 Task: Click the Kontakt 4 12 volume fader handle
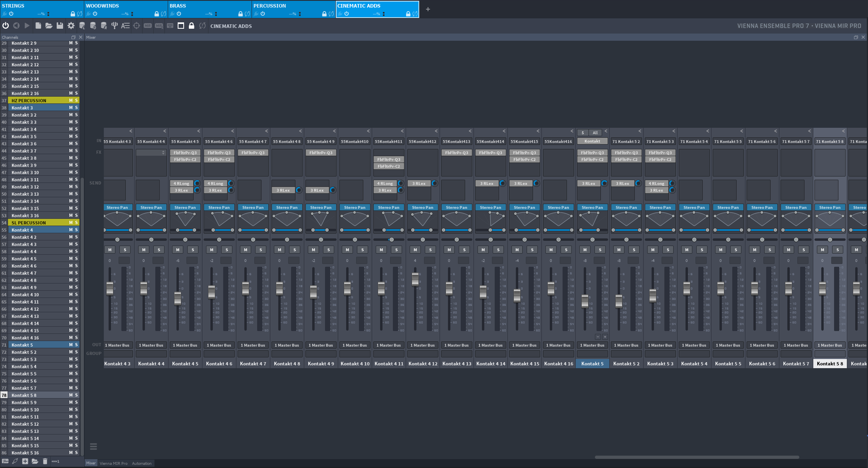coord(415,279)
